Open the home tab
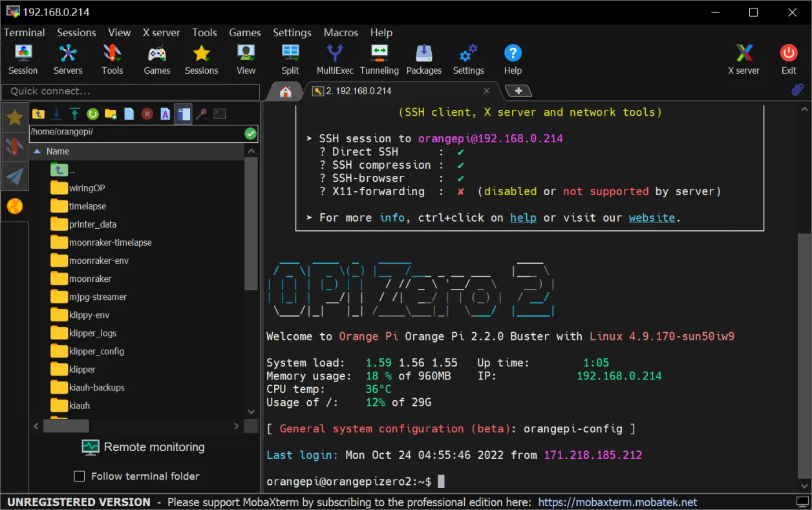Viewport: 812px width, 510px height. (285, 91)
